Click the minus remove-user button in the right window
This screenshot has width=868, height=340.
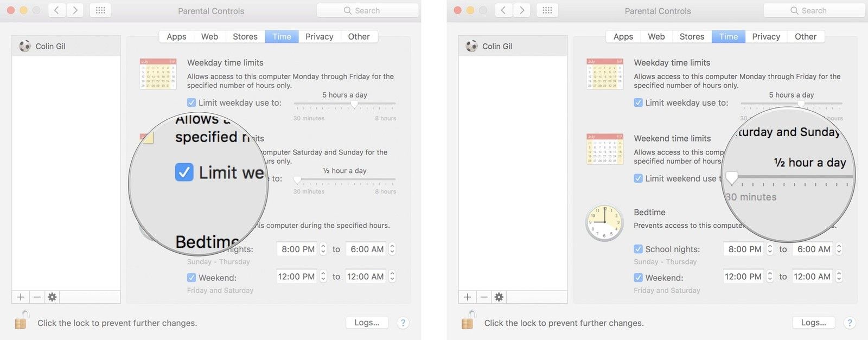click(x=483, y=297)
